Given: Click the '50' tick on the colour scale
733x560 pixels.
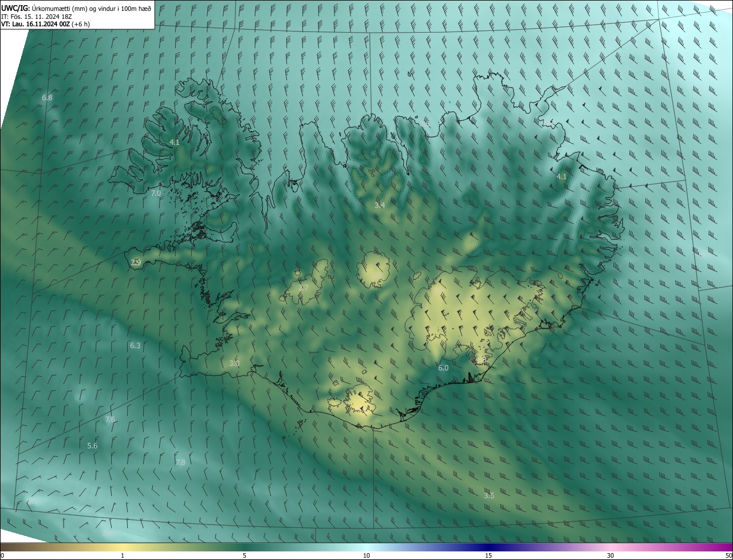Looking at the screenshot, I should (x=728, y=555).
